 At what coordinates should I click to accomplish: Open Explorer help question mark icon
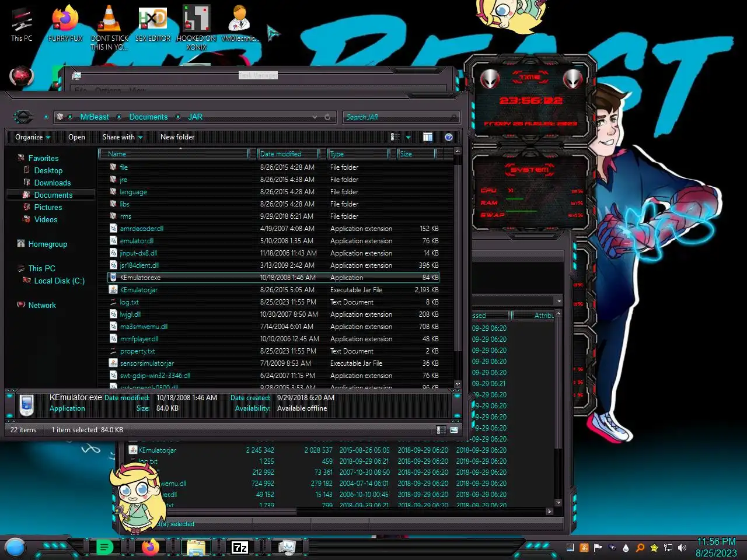point(449,137)
